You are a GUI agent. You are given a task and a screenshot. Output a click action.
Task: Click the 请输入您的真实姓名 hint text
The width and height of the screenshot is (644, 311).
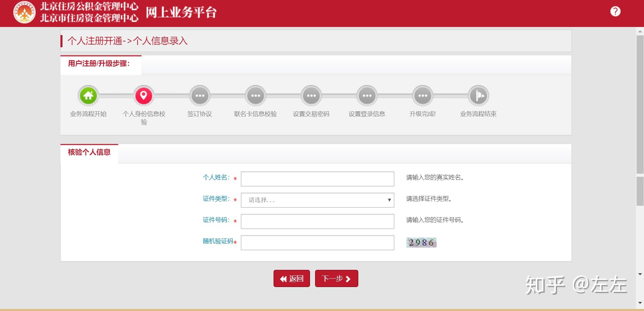(x=435, y=177)
